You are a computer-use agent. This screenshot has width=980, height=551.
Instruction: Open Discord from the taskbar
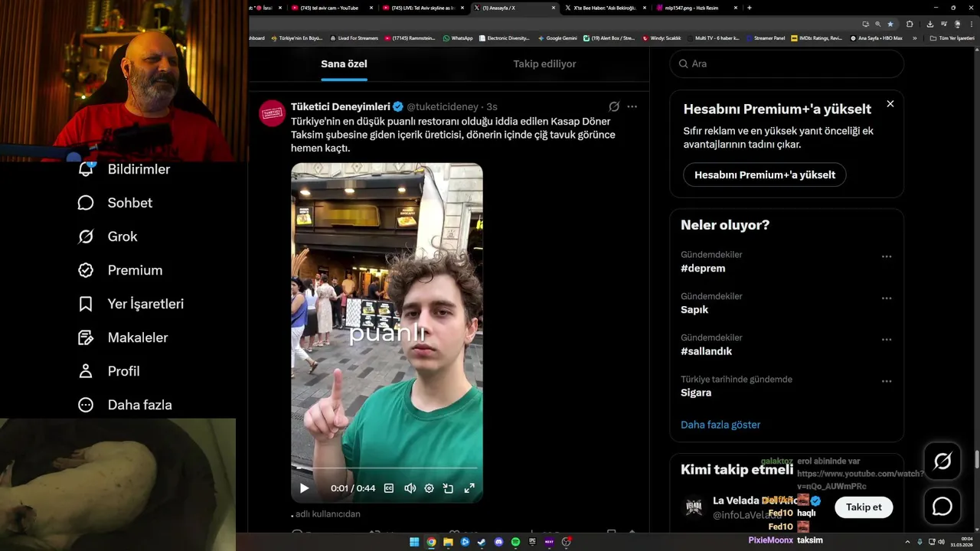pos(498,542)
